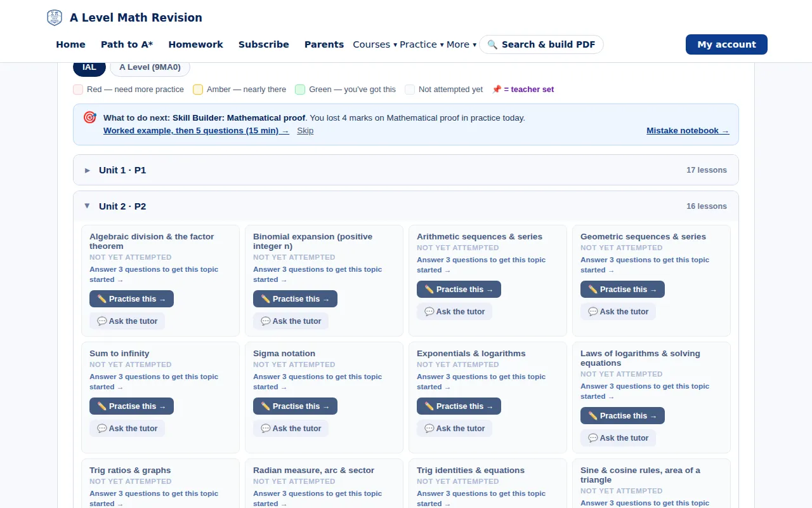This screenshot has height=508, width=812.
Task: Open the Path to A* page
Action: tap(127, 44)
